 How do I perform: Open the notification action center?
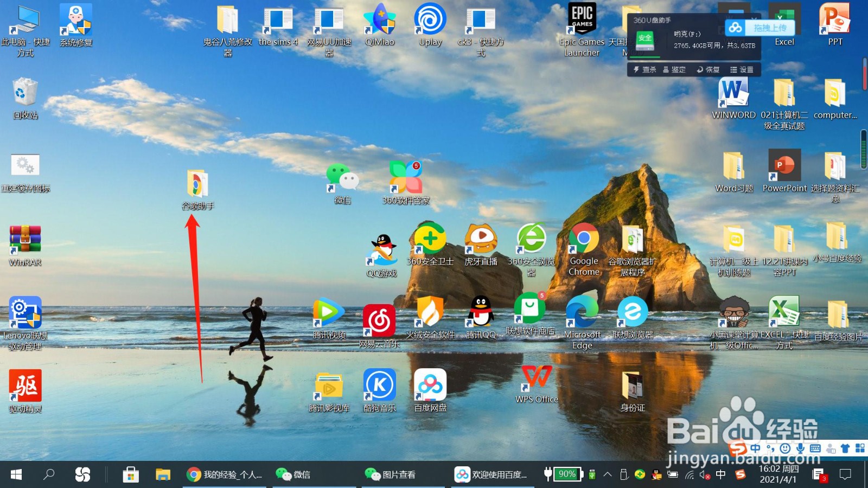pos(845,474)
